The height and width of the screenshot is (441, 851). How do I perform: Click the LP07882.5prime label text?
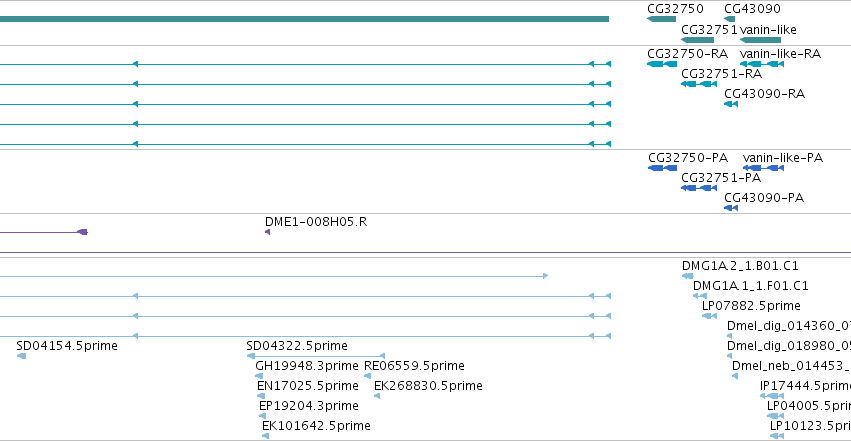(x=751, y=306)
